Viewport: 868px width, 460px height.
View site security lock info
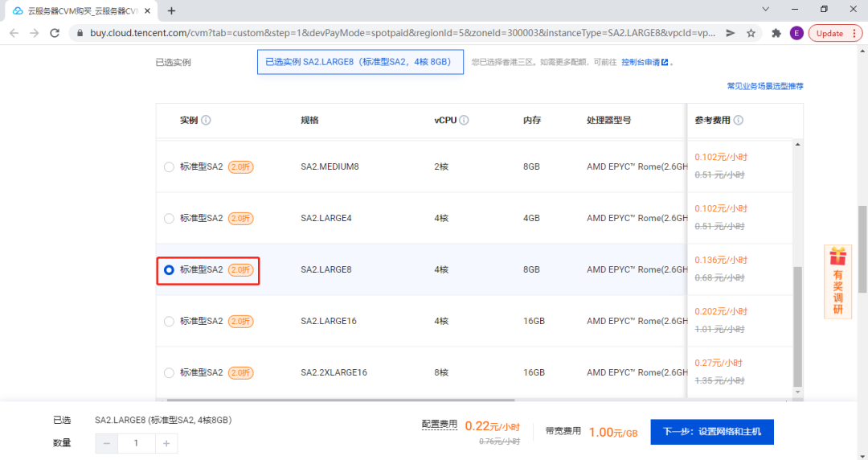(80, 33)
